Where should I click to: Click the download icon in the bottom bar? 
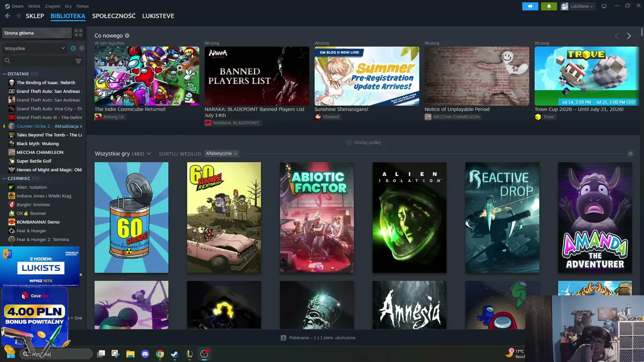(x=283, y=338)
